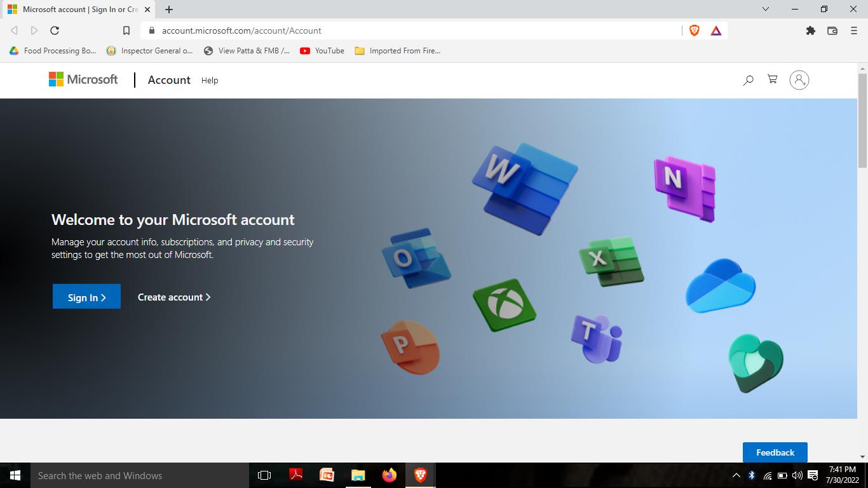Open View Patta & FMB bookmark
The height and width of the screenshot is (488, 868).
tap(247, 51)
